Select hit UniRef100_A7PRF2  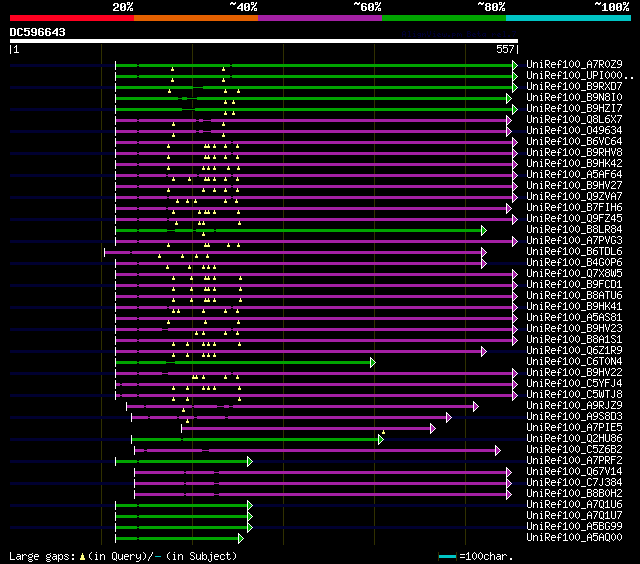[574, 461]
